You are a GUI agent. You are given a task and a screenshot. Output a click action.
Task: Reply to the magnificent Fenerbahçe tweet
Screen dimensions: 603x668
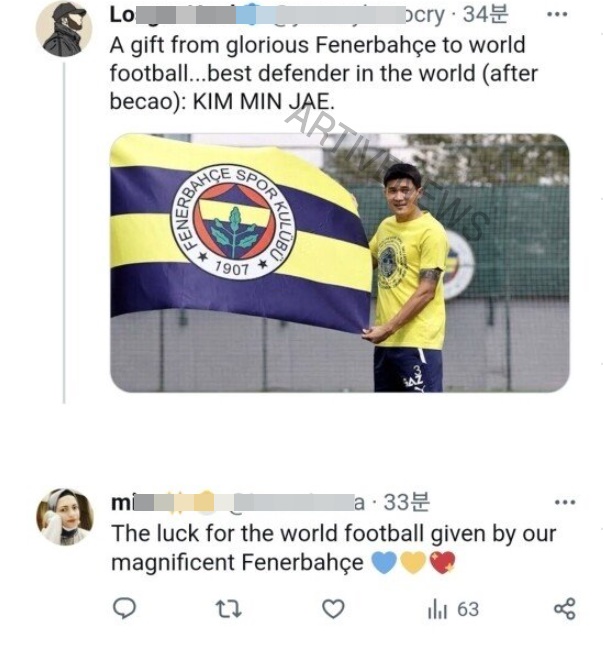(125, 608)
